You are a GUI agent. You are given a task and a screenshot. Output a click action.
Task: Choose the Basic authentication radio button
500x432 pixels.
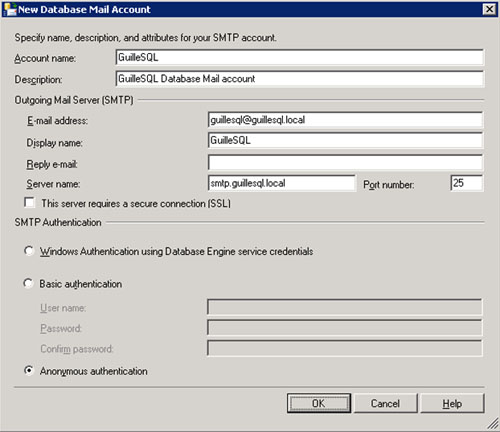tap(28, 283)
